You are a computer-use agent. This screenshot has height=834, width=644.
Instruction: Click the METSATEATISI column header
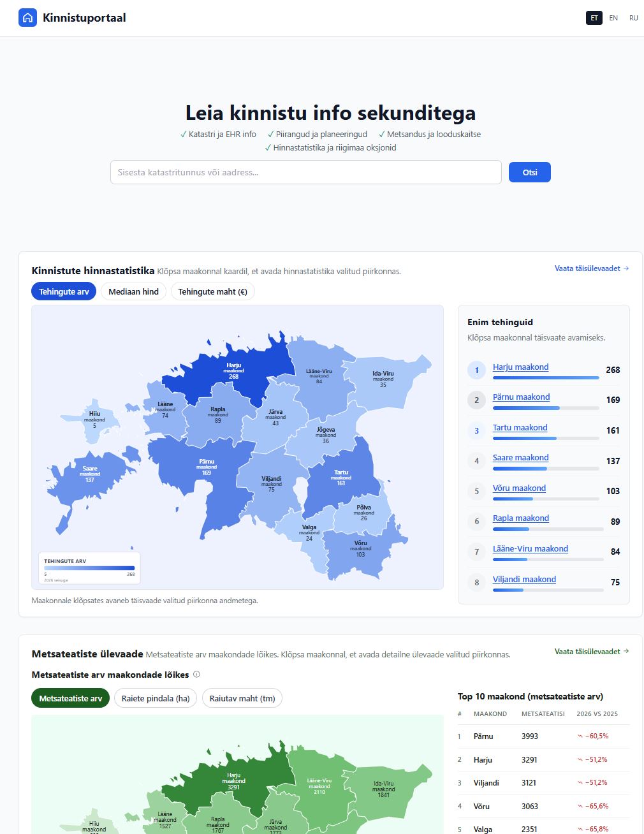(543, 713)
